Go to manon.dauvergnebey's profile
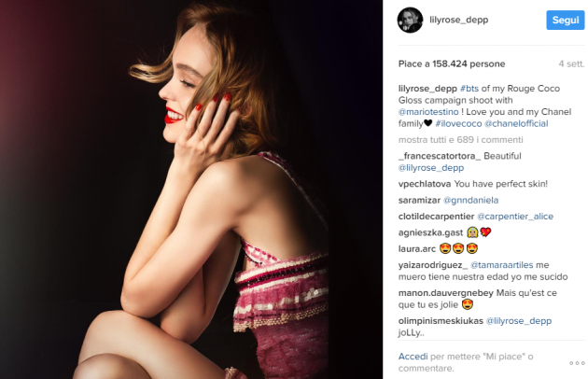Viewport: 588px width, 379px height. 445,292
